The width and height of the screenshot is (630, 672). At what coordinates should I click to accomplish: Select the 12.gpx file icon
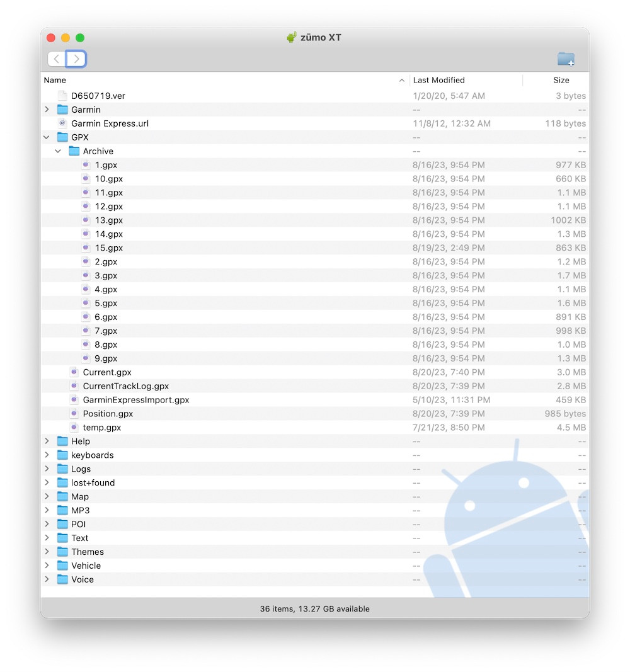coord(86,206)
